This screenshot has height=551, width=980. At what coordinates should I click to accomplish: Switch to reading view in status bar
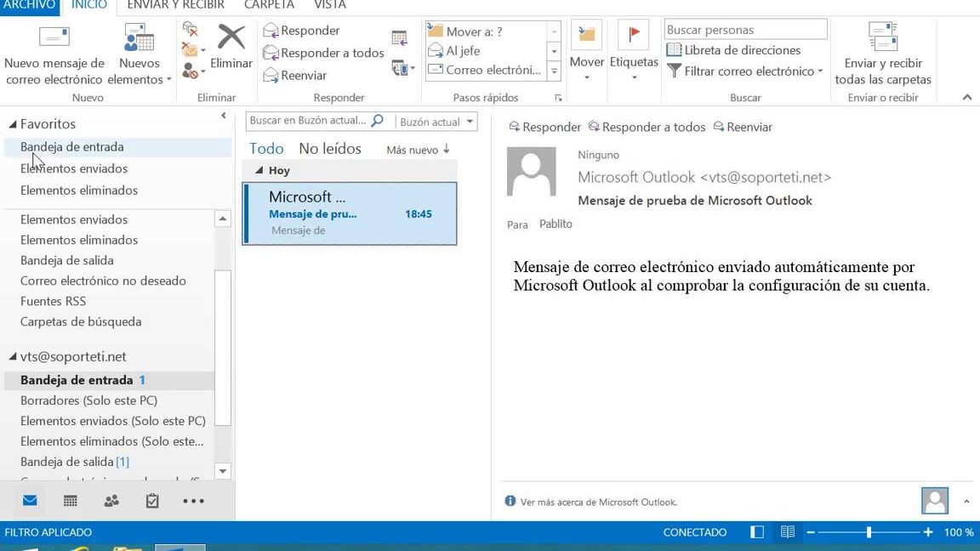pos(788,532)
